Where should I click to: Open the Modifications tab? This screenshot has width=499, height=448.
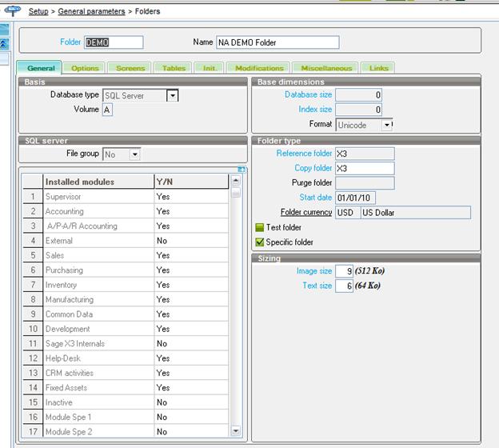pos(259,68)
